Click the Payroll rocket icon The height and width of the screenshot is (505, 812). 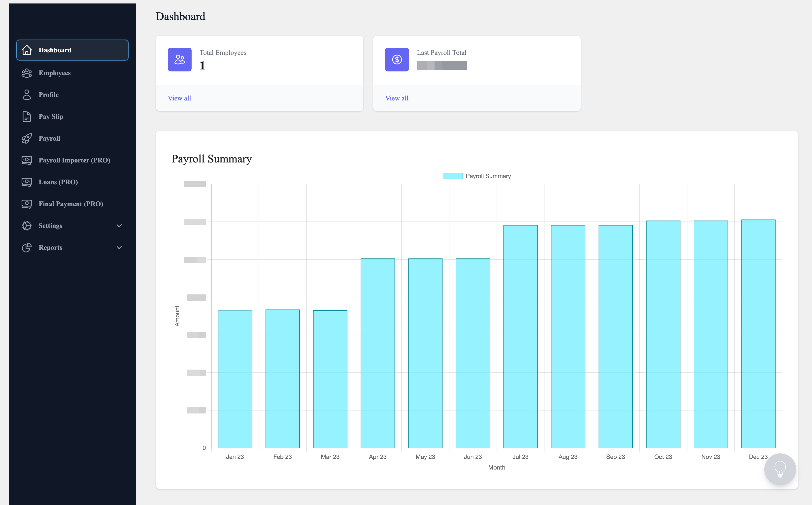(27, 138)
